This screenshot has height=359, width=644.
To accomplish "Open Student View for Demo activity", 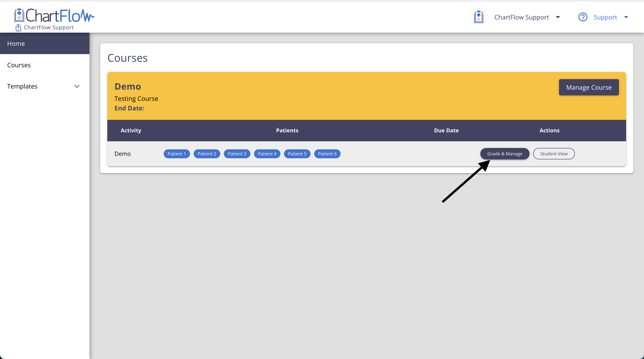I will tap(553, 154).
